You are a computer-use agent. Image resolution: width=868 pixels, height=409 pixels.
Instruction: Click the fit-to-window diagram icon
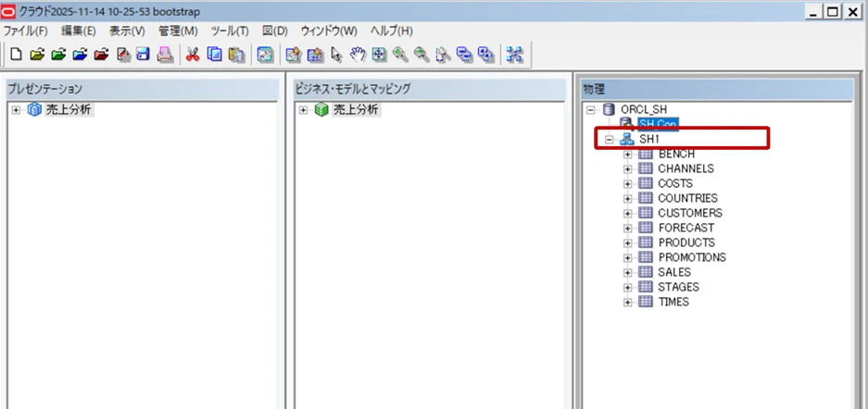coord(379,55)
